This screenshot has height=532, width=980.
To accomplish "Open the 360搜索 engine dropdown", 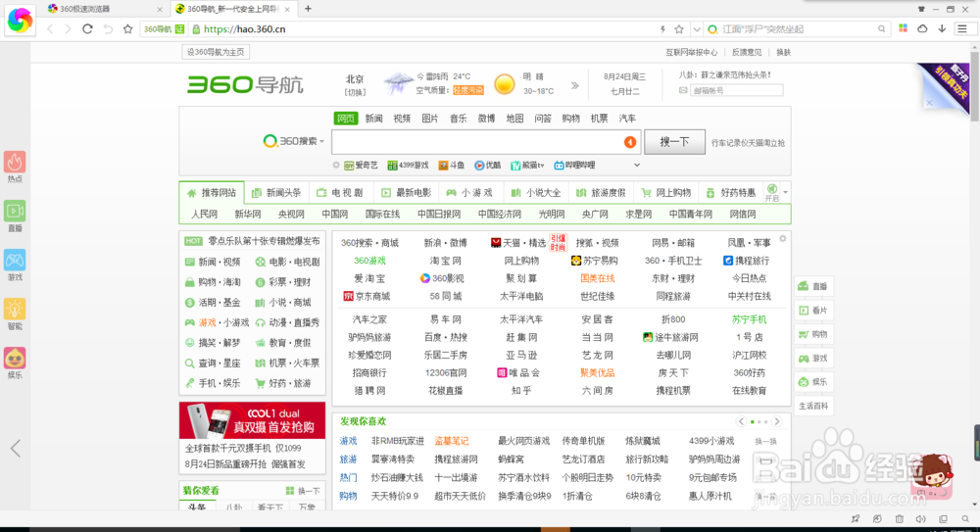I will point(294,141).
